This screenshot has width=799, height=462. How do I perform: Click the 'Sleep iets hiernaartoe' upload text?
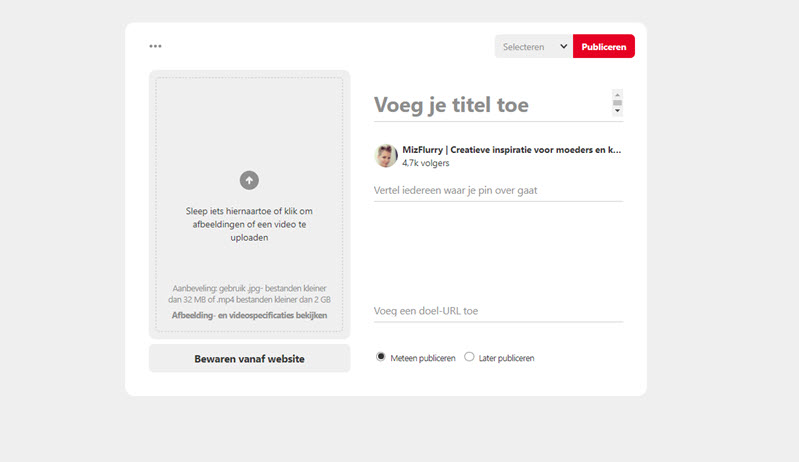point(249,224)
